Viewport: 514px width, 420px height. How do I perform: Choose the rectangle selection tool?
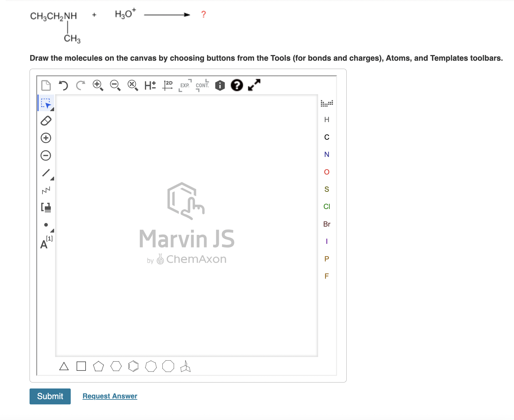pos(46,103)
